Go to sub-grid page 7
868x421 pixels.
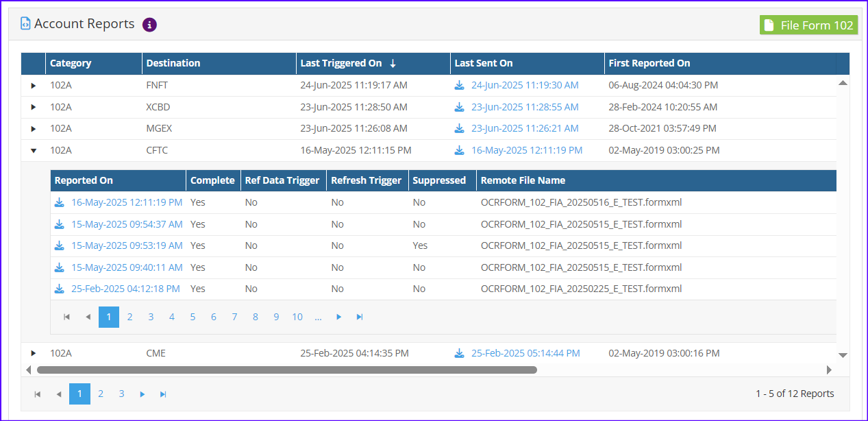click(x=234, y=317)
